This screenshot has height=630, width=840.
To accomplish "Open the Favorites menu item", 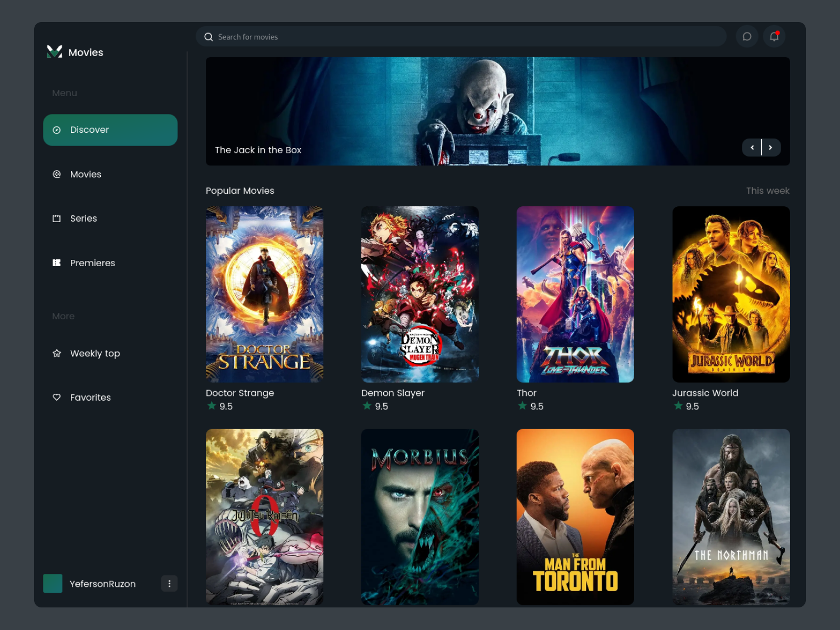I will click(x=110, y=397).
